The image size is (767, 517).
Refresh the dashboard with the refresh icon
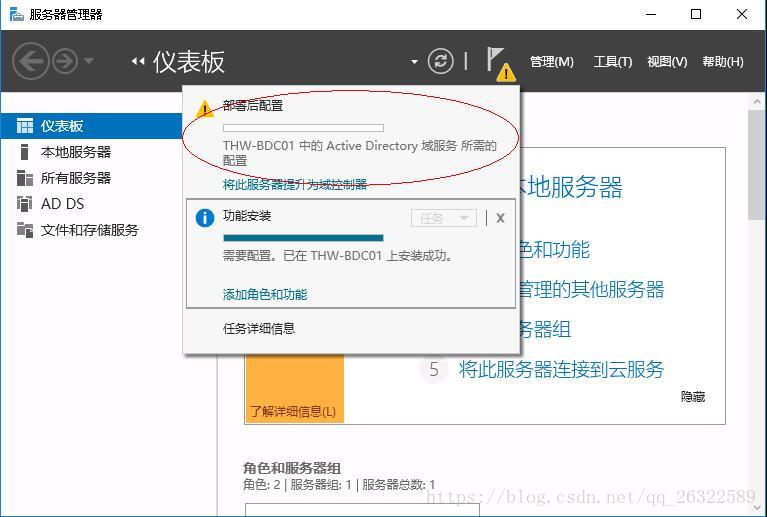coord(440,61)
